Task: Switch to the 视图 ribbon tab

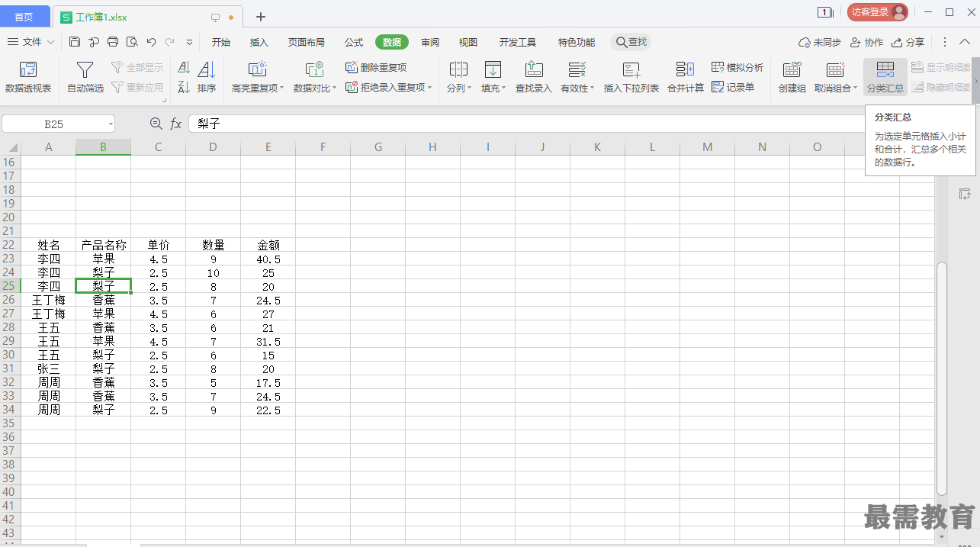Action: [468, 42]
